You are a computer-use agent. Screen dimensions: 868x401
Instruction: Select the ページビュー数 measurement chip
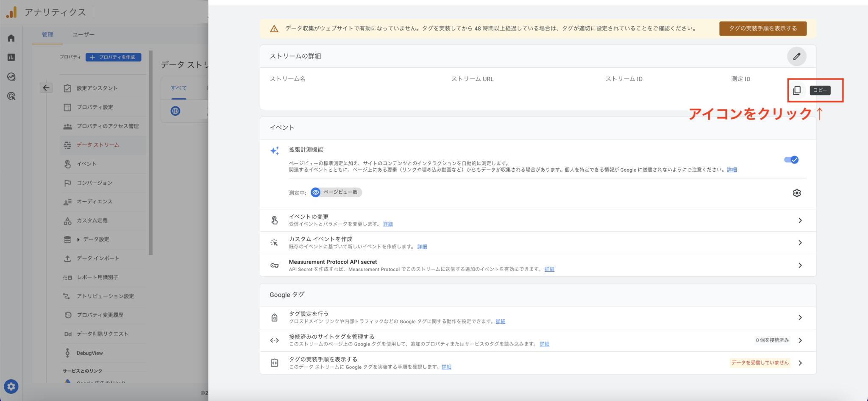(336, 192)
